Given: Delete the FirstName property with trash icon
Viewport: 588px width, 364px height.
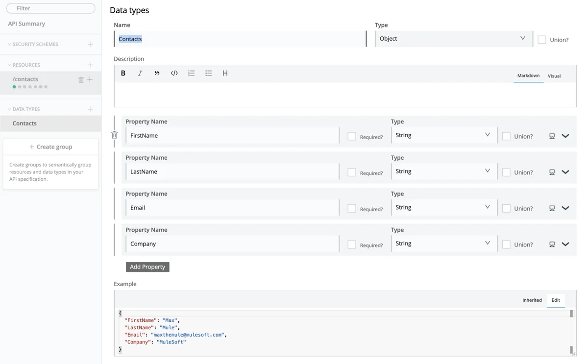Looking at the screenshot, I should click(x=114, y=135).
